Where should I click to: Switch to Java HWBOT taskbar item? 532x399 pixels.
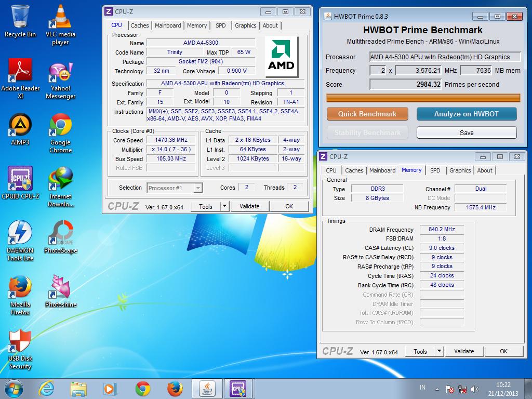[x=207, y=389]
